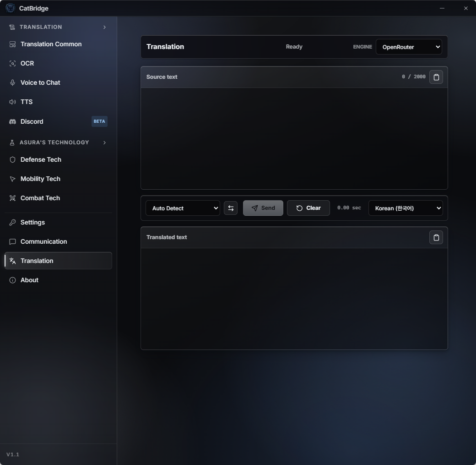This screenshot has width=476, height=465.
Task: Click the 0 / 2000 character counter
Action: pos(413,77)
